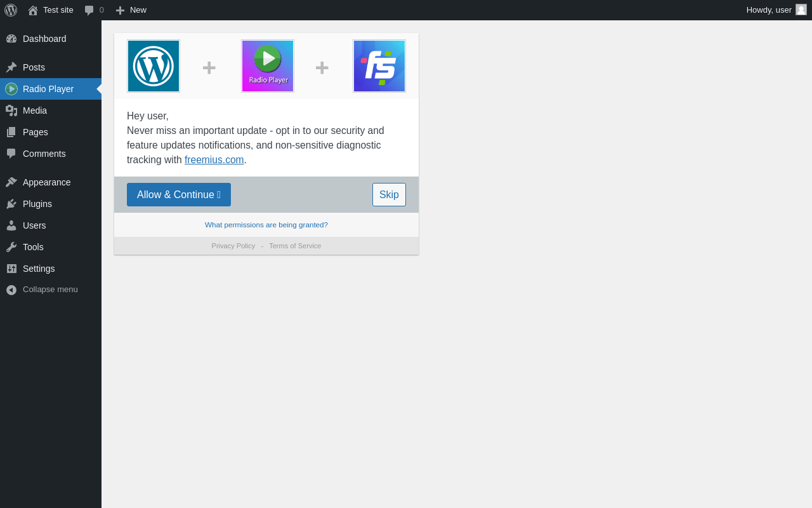Screen dimensions: 812x508
Task: Click the Radio Player plugin logo image
Action: click(x=268, y=66)
